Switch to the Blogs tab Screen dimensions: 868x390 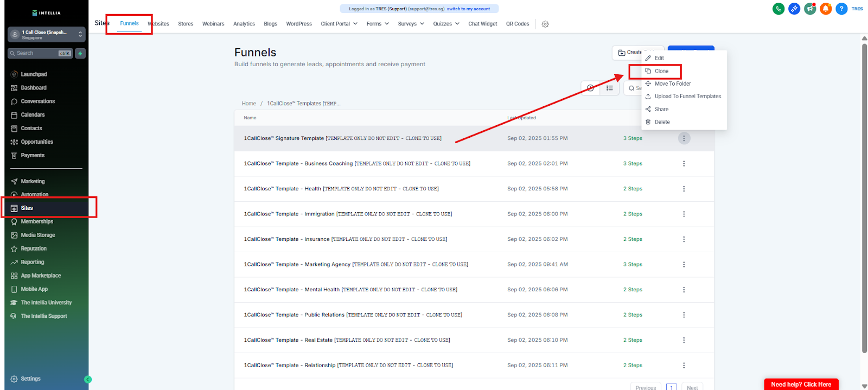270,24
